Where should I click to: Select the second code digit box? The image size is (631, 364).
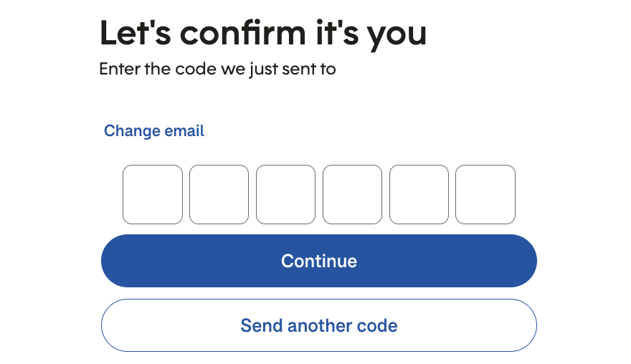click(x=219, y=194)
